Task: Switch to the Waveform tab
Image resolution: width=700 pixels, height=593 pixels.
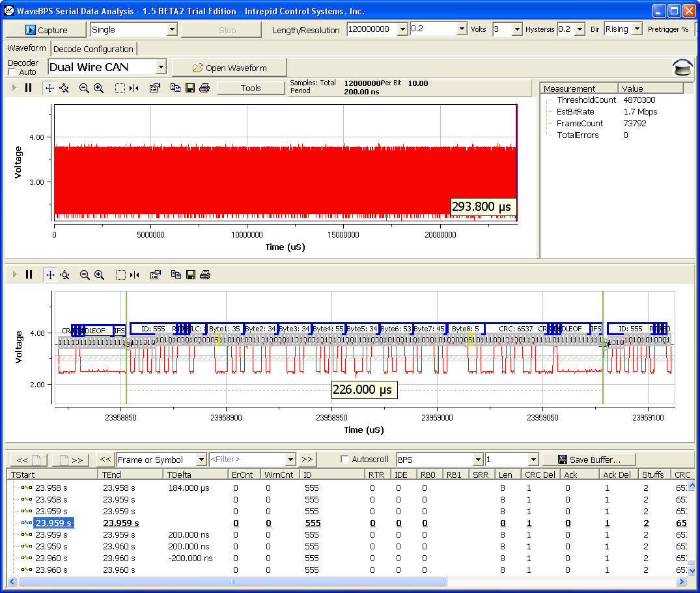Action: [27, 48]
